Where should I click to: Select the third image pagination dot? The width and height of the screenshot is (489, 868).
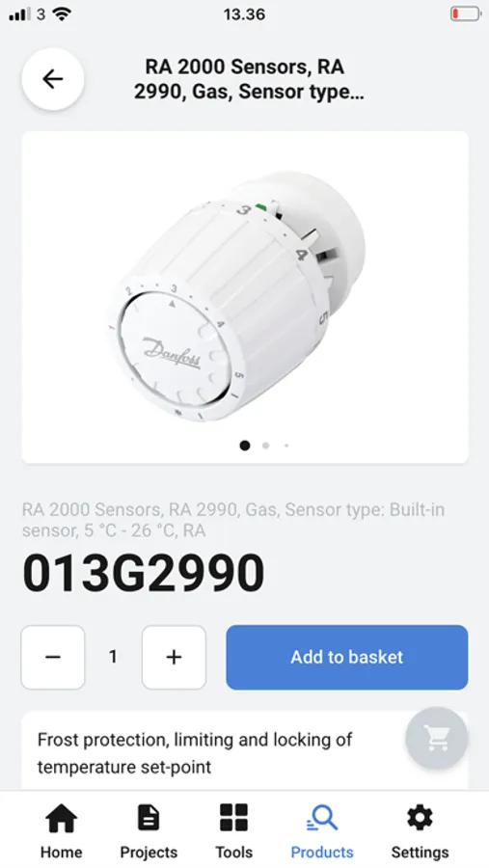[x=286, y=446]
